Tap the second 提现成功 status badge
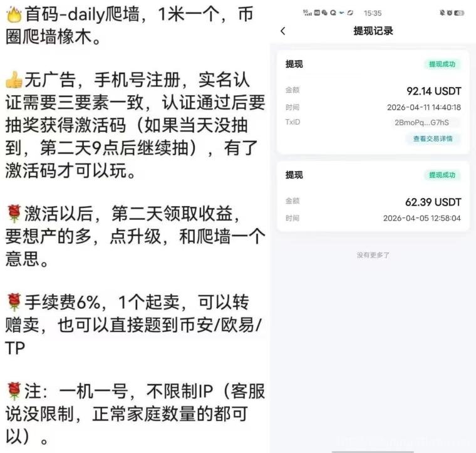476x453 pixels. pos(442,175)
